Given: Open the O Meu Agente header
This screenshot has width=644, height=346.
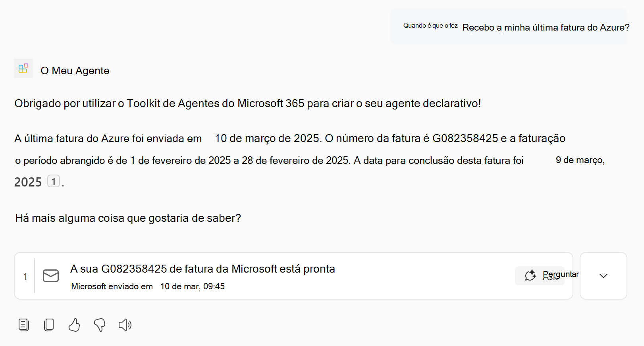Looking at the screenshot, I should (75, 70).
